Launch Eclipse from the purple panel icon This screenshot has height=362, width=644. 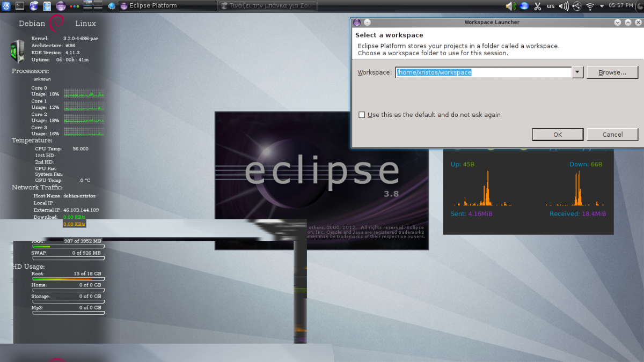coord(61,6)
